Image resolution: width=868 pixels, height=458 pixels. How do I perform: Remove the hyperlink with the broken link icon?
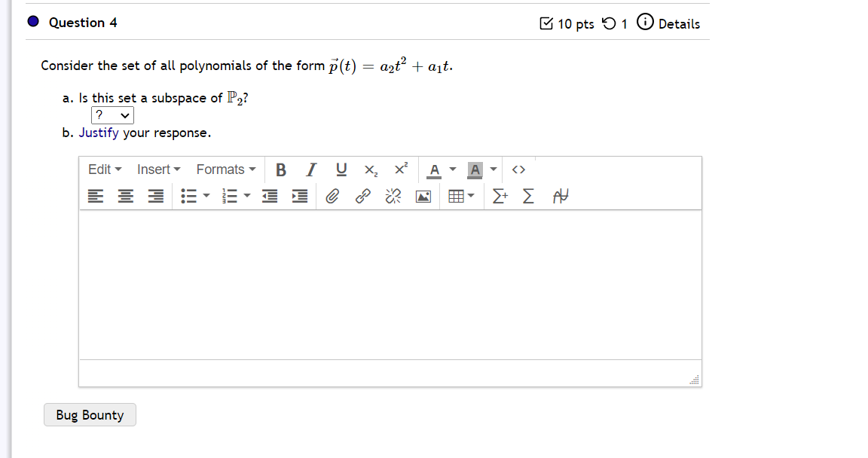[391, 197]
